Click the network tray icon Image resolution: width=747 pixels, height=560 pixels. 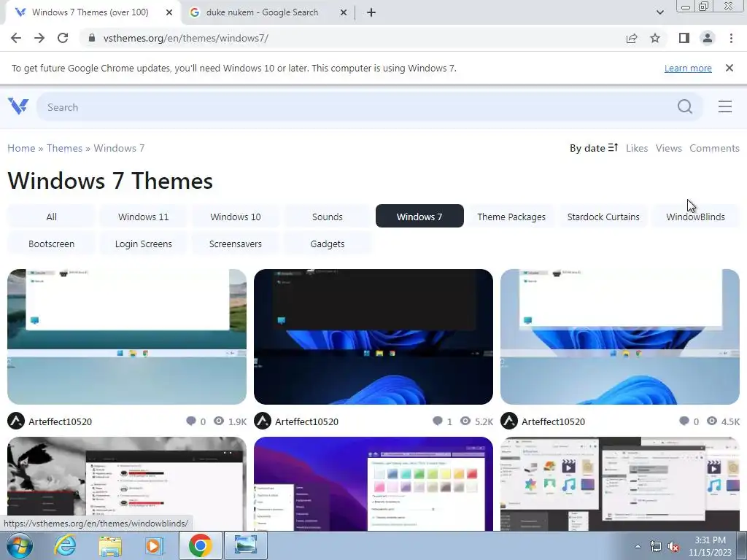point(656,546)
